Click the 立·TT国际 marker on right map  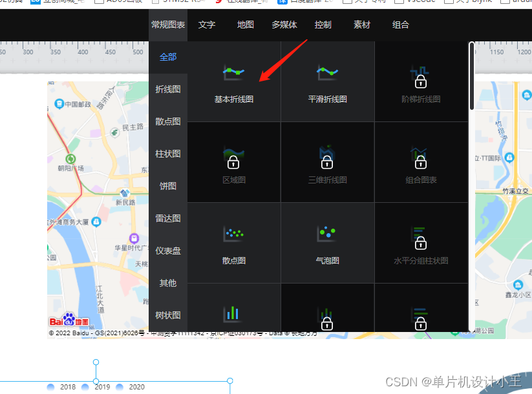[509, 158]
